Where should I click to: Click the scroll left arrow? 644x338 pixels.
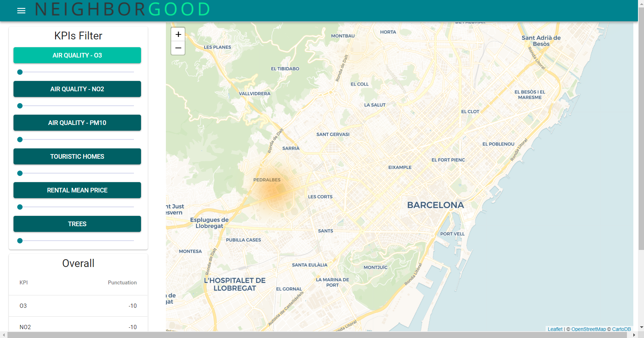click(x=4, y=335)
